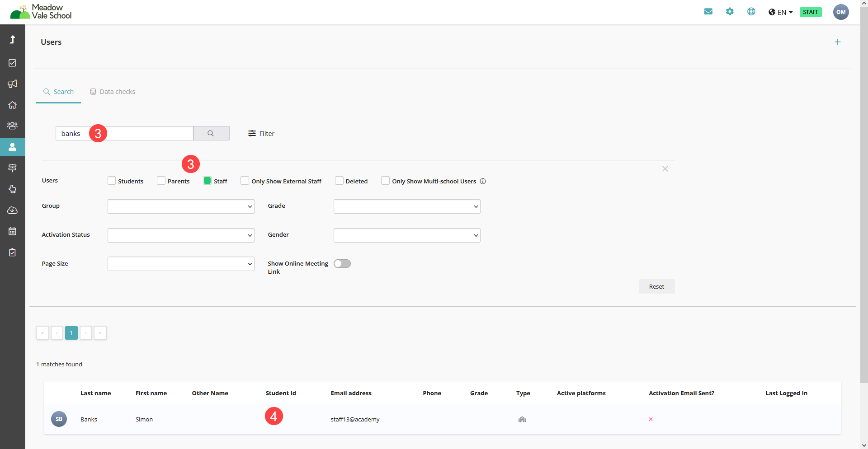
Task: Click the red X activation email status
Action: click(x=651, y=419)
